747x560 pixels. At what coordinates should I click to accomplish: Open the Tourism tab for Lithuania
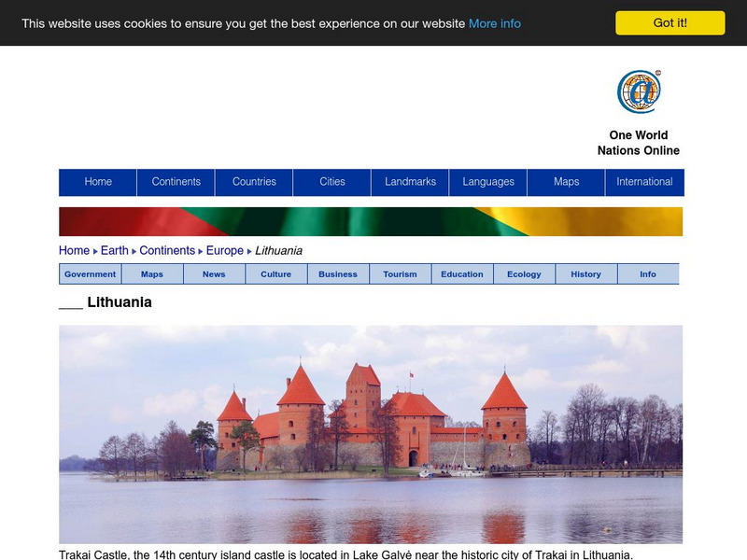pos(400,273)
